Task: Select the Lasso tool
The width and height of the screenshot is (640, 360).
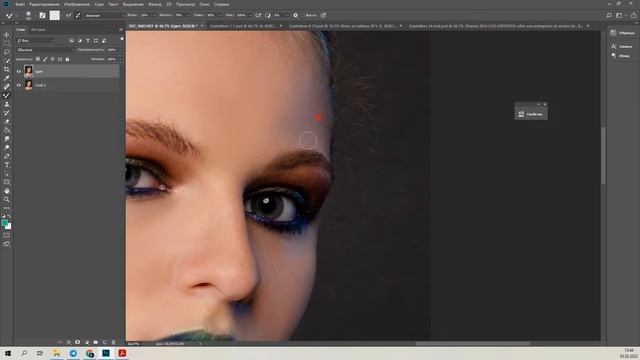Action: [7, 52]
